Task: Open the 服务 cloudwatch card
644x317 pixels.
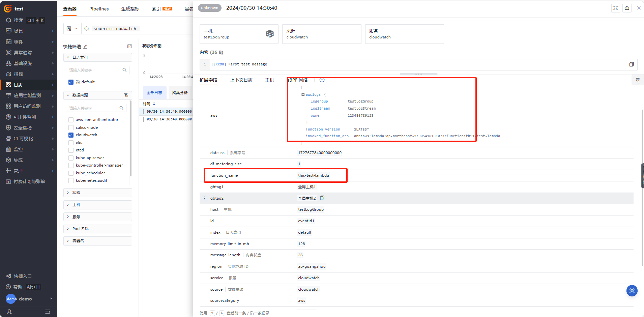Action: (x=404, y=34)
